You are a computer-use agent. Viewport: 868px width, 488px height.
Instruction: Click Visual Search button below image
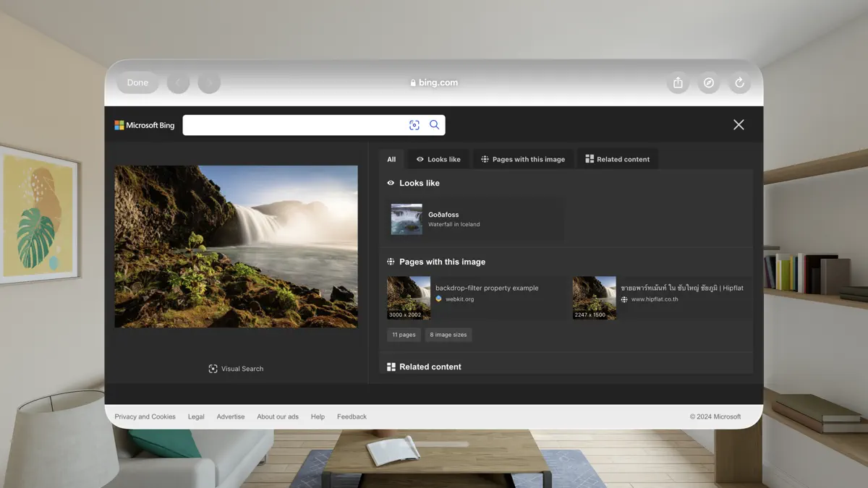click(236, 369)
